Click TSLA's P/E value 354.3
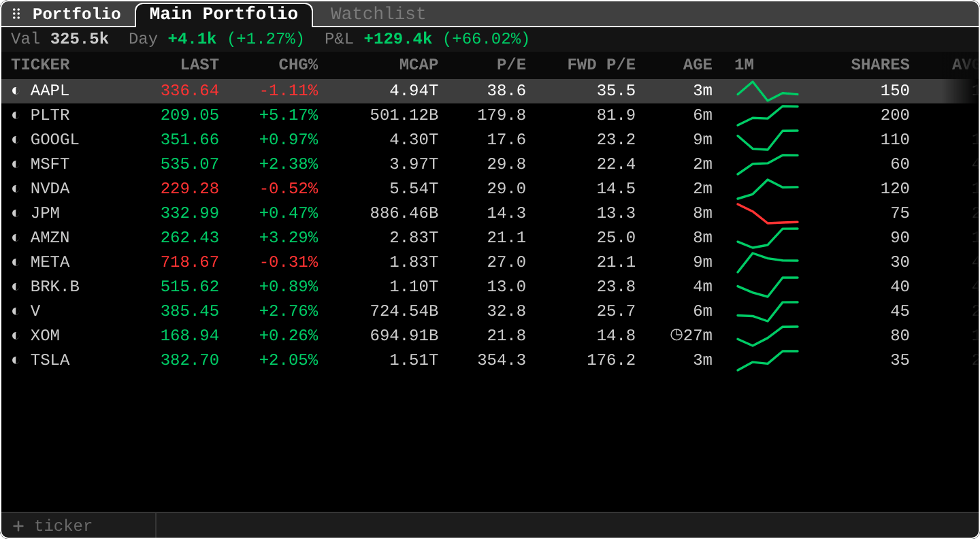The image size is (980, 539). point(502,360)
